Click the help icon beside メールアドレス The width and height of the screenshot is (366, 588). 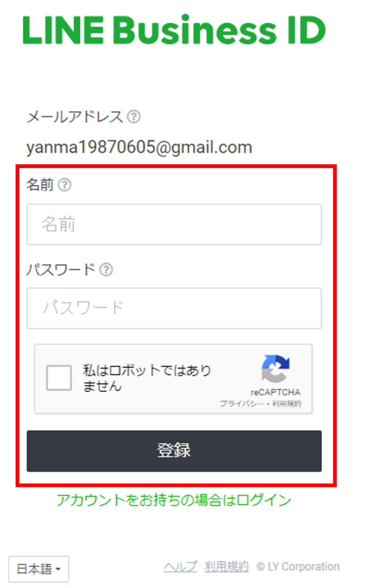point(134,117)
